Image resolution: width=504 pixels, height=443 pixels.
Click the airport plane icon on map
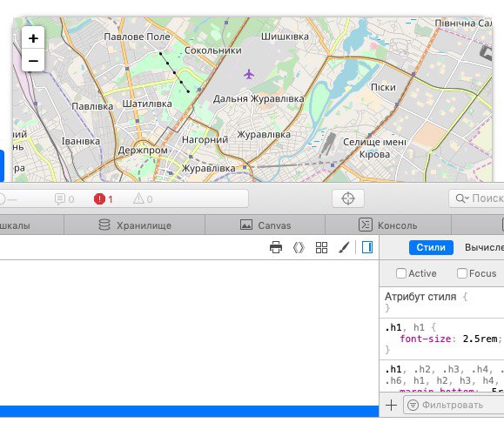pos(249,74)
